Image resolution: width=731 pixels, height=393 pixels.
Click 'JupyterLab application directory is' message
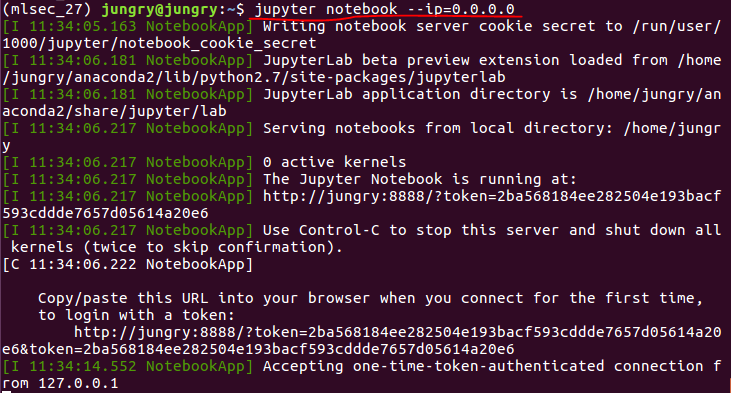pyautogui.click(x=420, y=94)
